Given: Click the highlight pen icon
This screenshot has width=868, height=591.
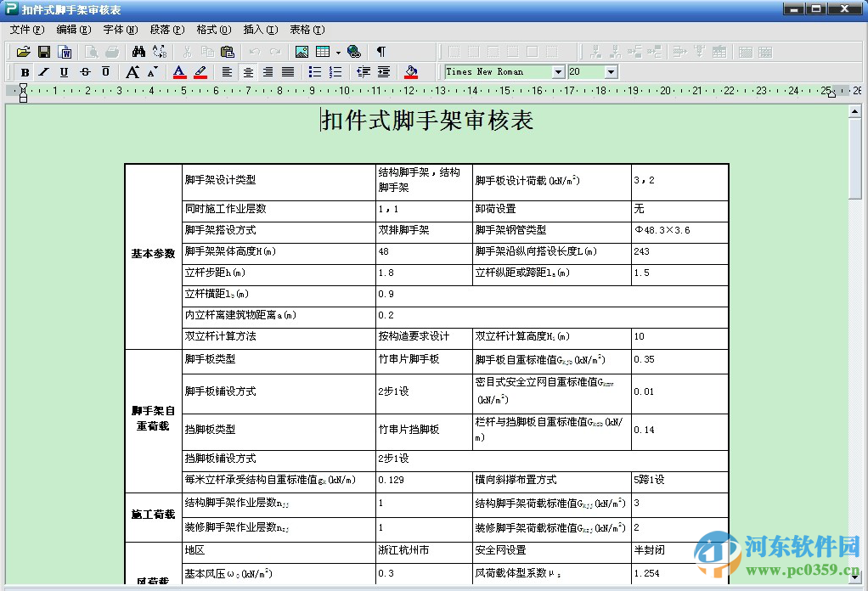Looking at the screenshot, I should (198, 71).
